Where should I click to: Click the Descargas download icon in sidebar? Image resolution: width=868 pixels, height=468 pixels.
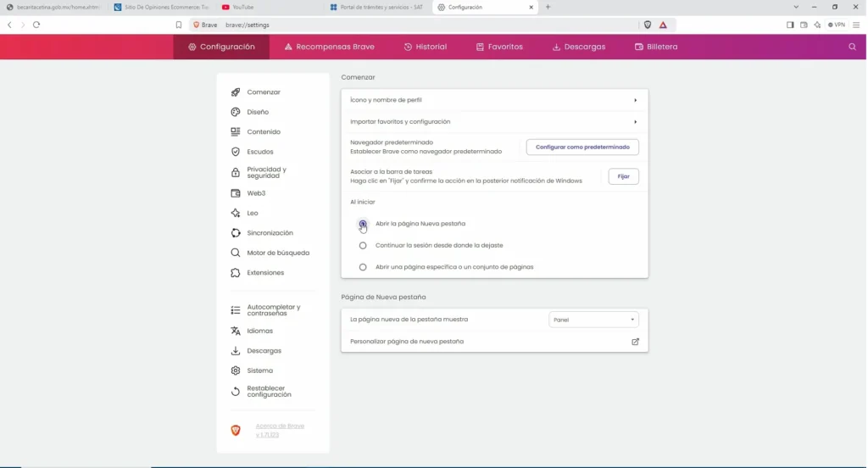(x=236, y=351)
